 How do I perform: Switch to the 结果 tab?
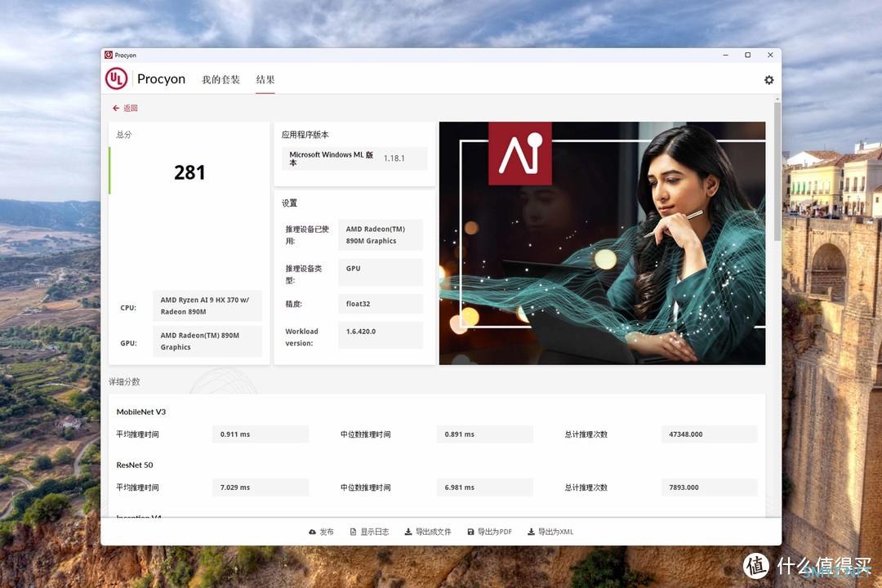point(265,79)
